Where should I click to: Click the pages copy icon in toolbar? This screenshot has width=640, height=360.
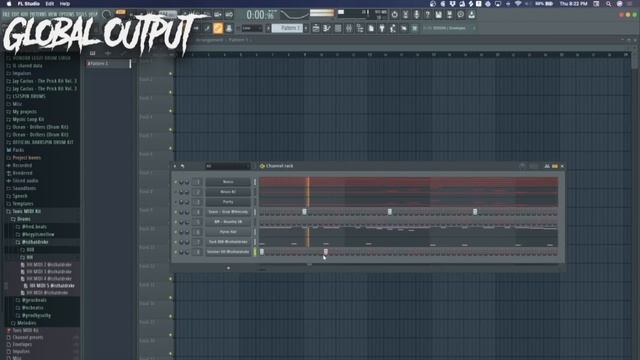pos(371,28)
